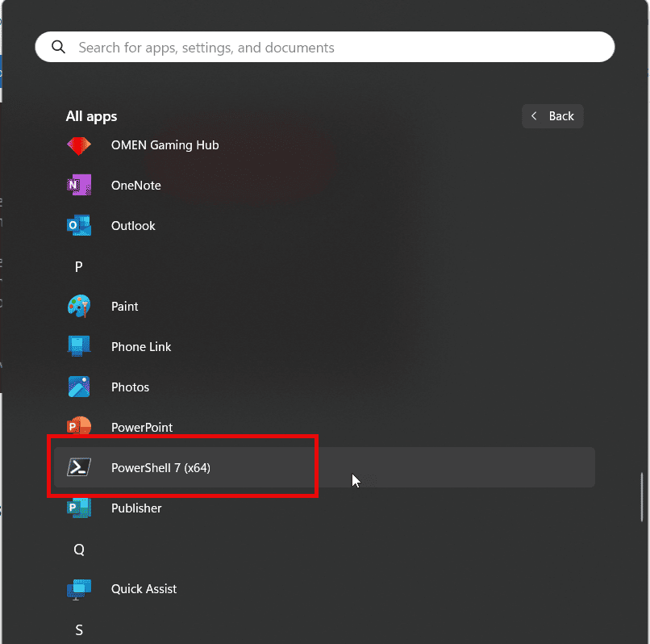The image size is (650, 644).
Task: Click the PowerShell 7 terminal icon
Action: click(x=79, y=467)
